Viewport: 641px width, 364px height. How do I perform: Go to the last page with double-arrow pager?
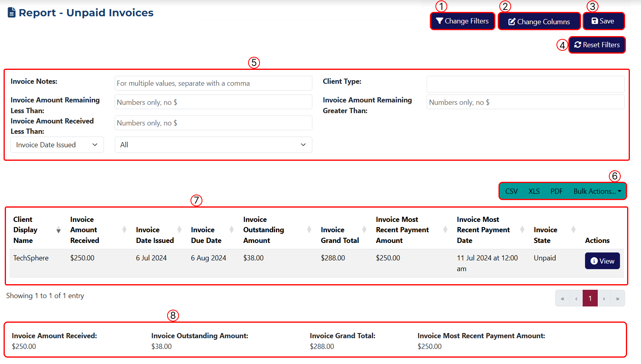point(618,298)
